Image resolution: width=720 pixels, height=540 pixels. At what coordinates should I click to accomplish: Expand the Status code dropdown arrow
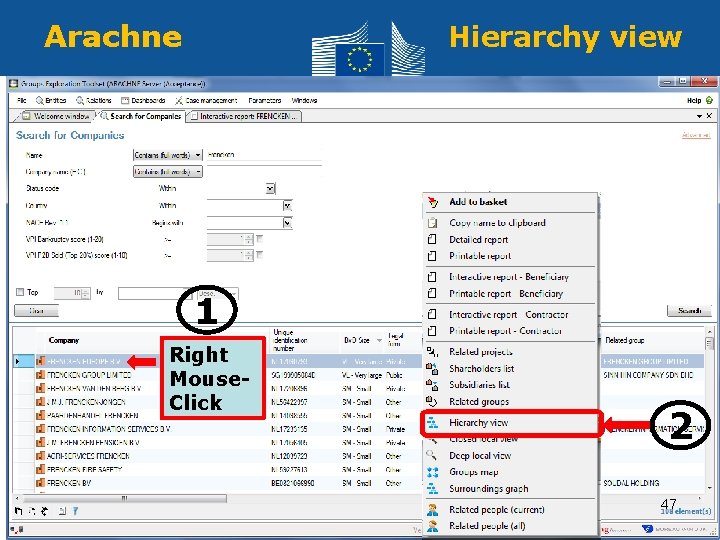[x=270, y=188]
